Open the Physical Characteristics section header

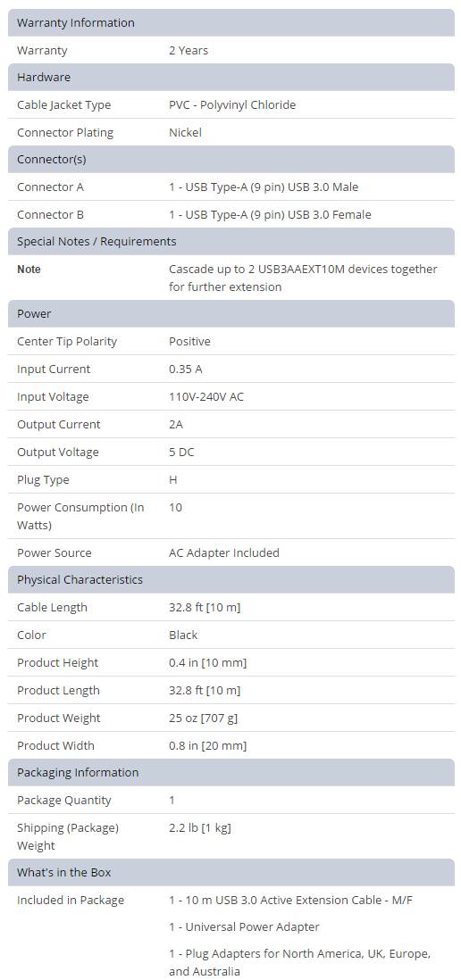230,579
